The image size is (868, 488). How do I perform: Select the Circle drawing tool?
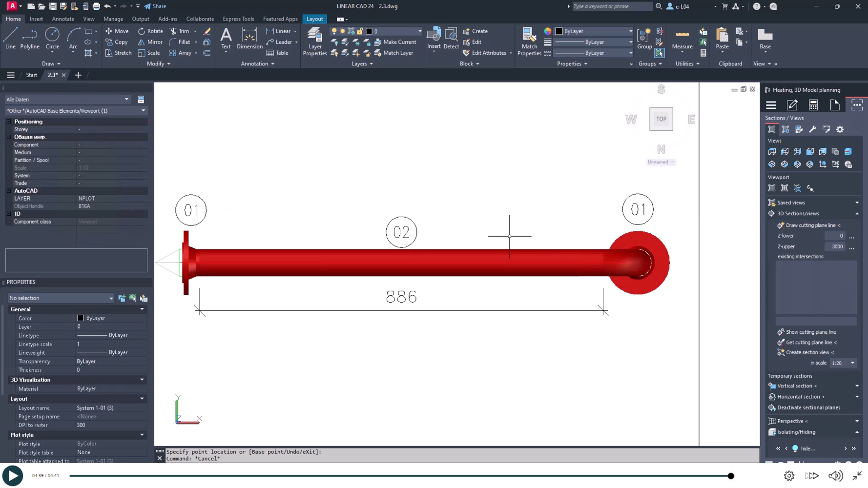click(x=52, y=39)
